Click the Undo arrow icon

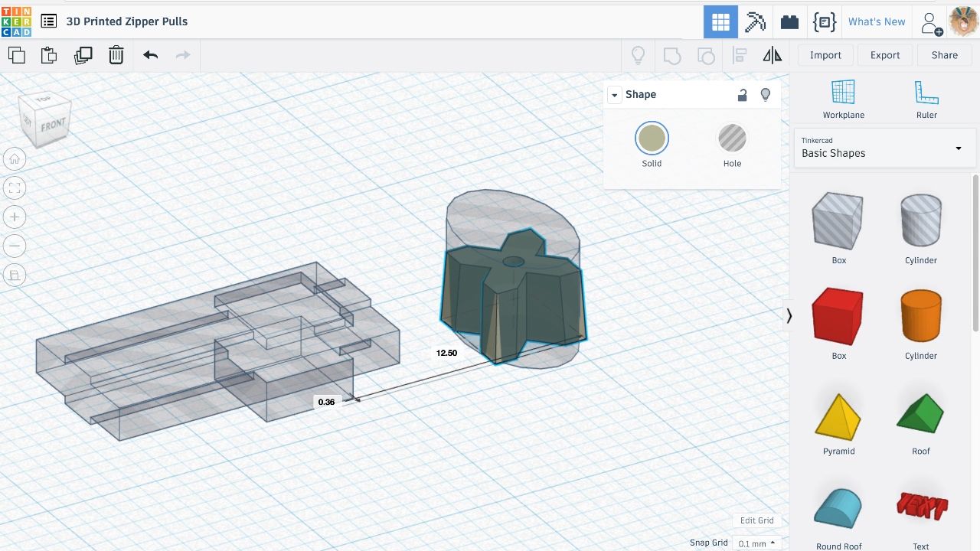pos(150,54)
